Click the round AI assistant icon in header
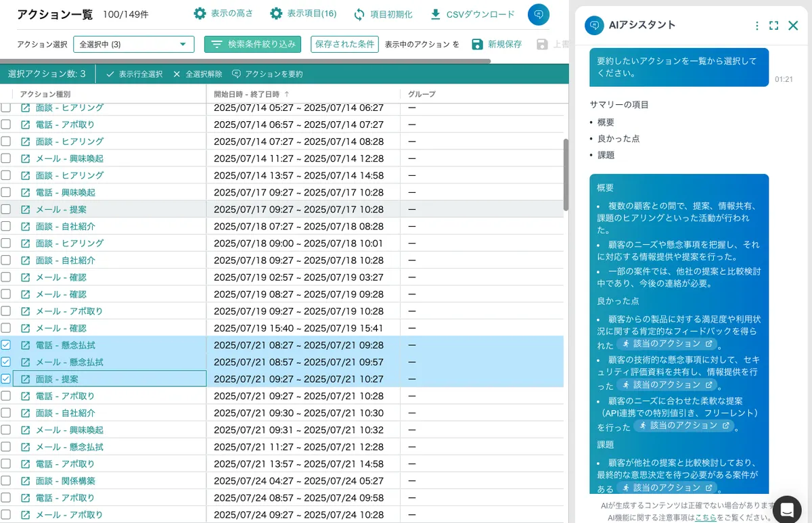Screen dimensions: 812x523 point(539,14)
